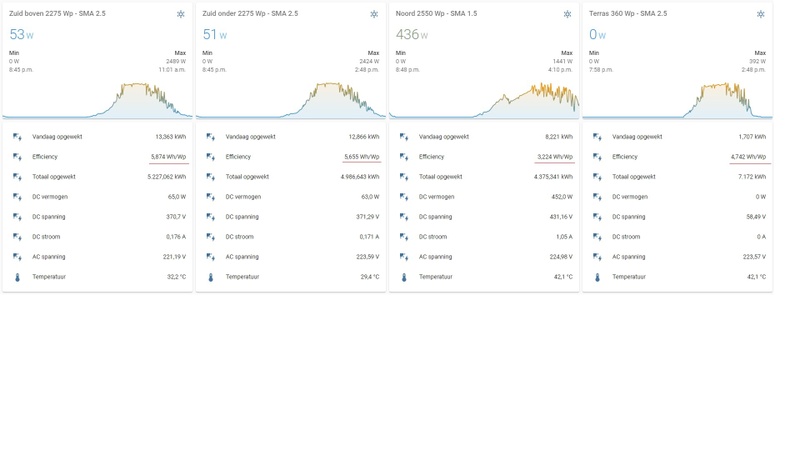Image resolution: width=800 pixels, height=450 pixels.
Task: Click Zuid onder power history graph
Action: (x=290, y=100)
